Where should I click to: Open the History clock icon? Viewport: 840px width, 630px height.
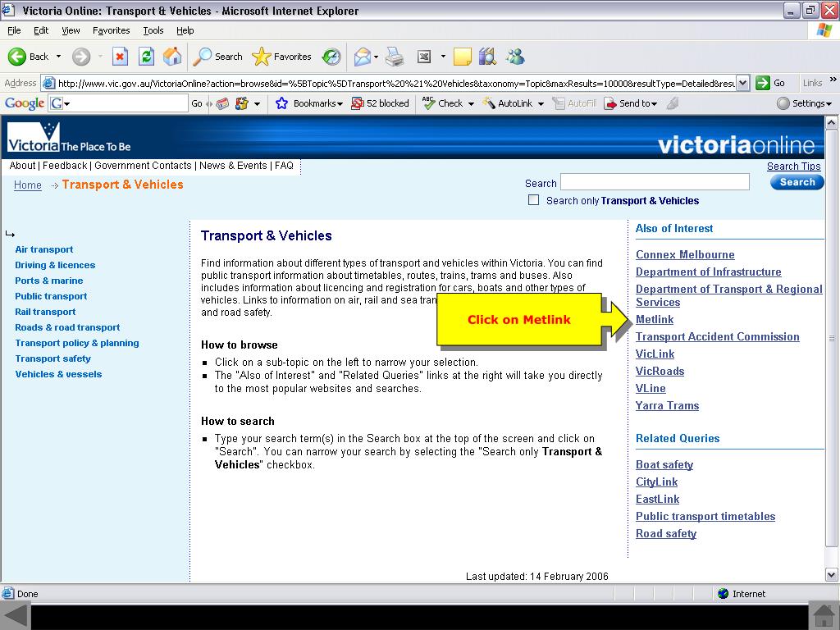click(331, 57)
